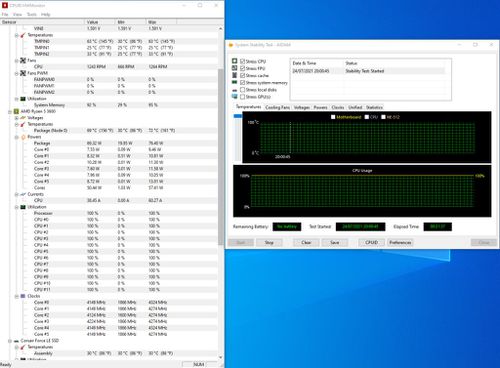Enable the Stress GPU(s) checkbox

[243, 97]
